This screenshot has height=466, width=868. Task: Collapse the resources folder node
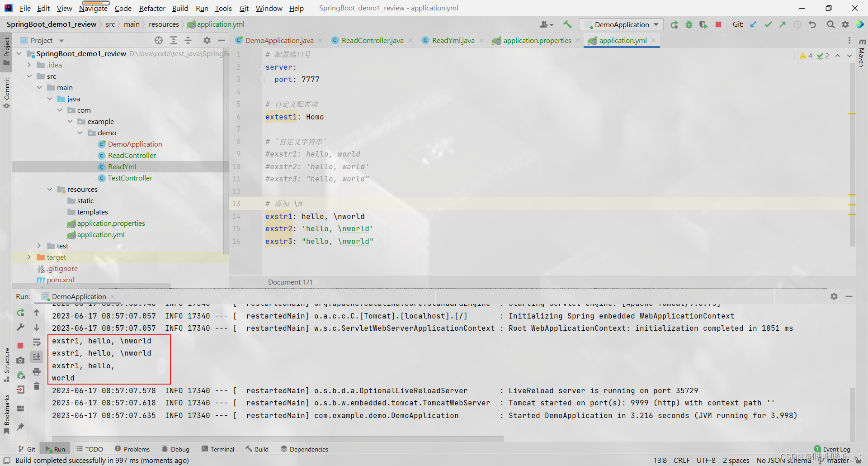tap(50, 189)
